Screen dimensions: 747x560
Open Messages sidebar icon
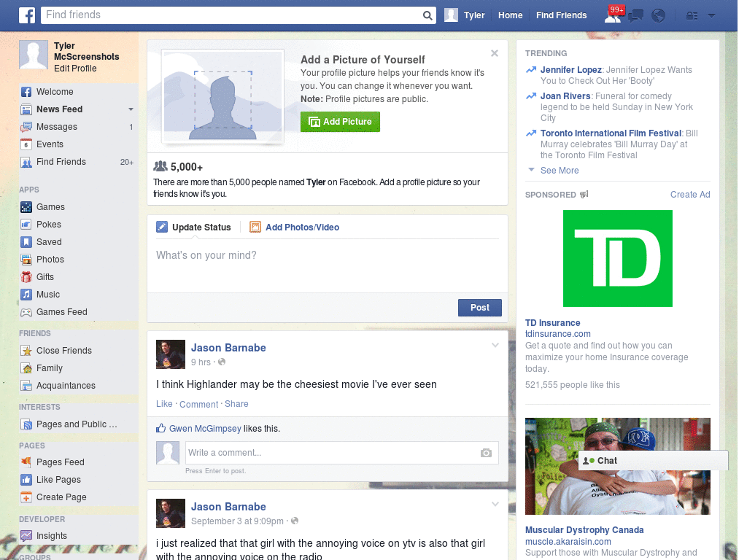26,127
